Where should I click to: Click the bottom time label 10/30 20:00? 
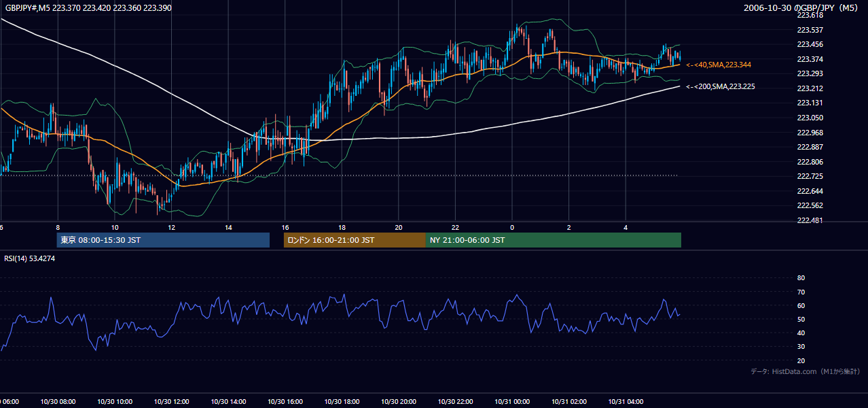click(x=398, y=402)
